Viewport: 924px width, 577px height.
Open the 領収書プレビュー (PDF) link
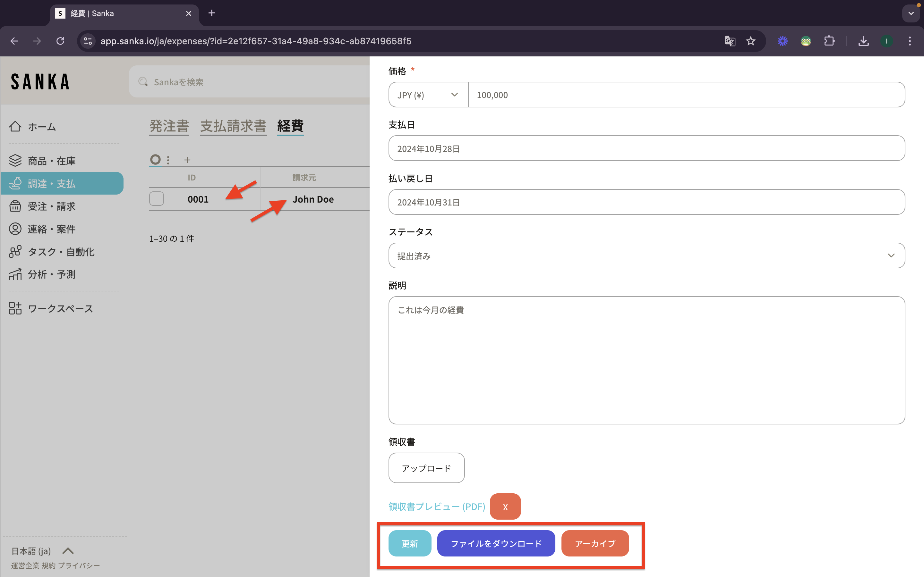pyautogui.click(x=436, y=506)
